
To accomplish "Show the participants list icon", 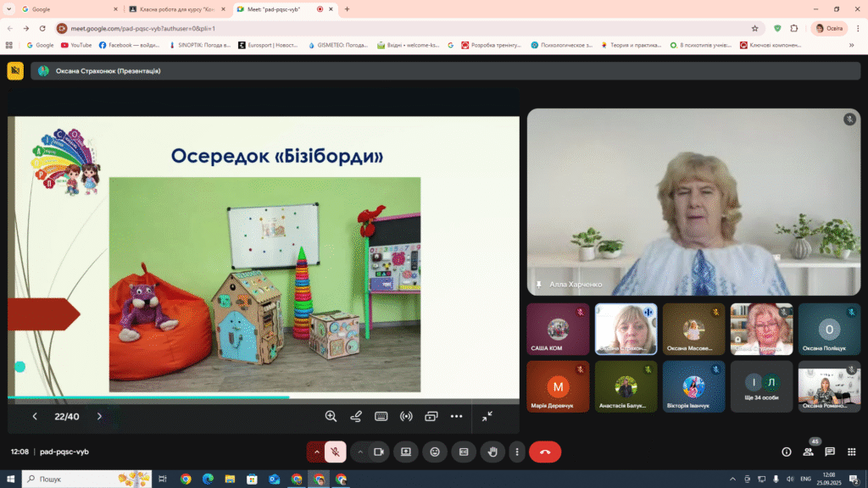I will point(808,452).
